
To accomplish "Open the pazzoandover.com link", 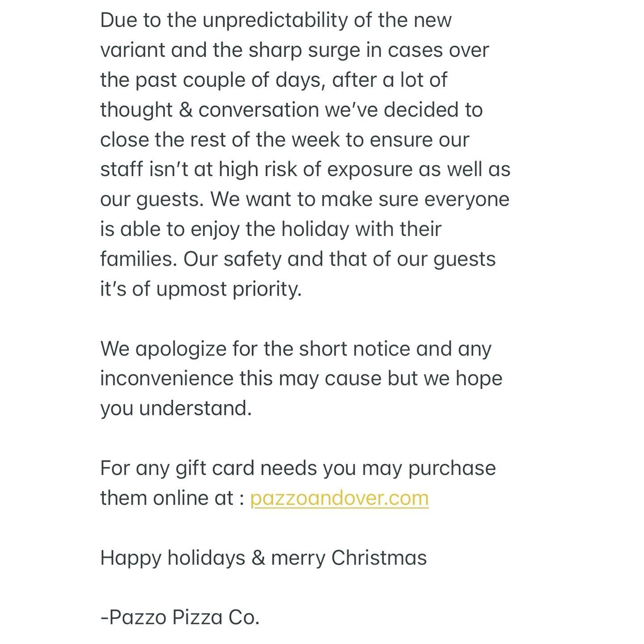I will pyautogui.click(x=339, y=498).
